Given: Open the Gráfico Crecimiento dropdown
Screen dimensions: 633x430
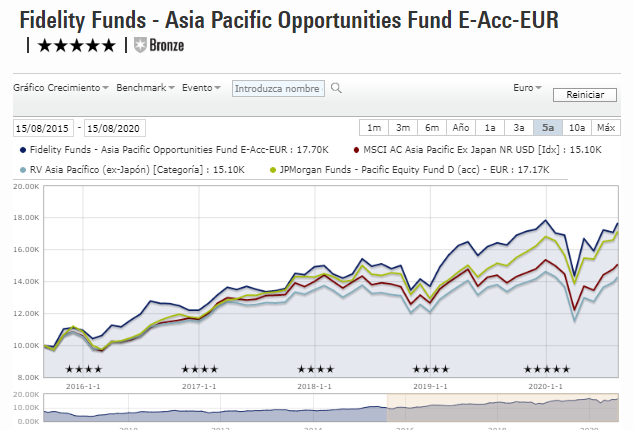Looking at the screenshot, I should click(61, 88).
